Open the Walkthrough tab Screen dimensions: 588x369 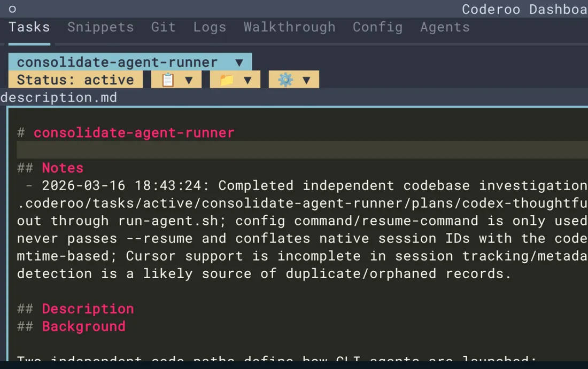(x=290, y=27)
